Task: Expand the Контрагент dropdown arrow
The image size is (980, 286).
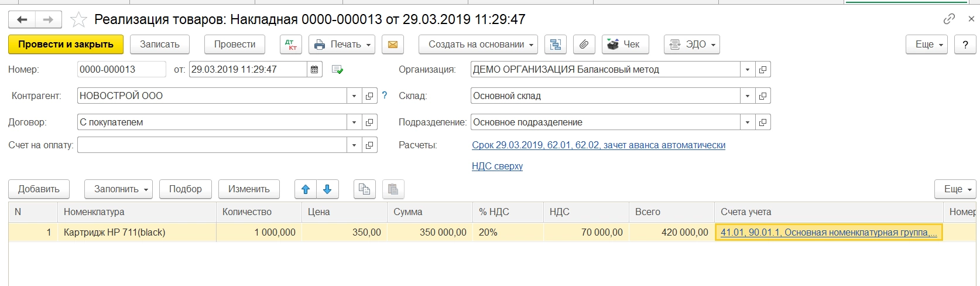Action: coord(354,96)
